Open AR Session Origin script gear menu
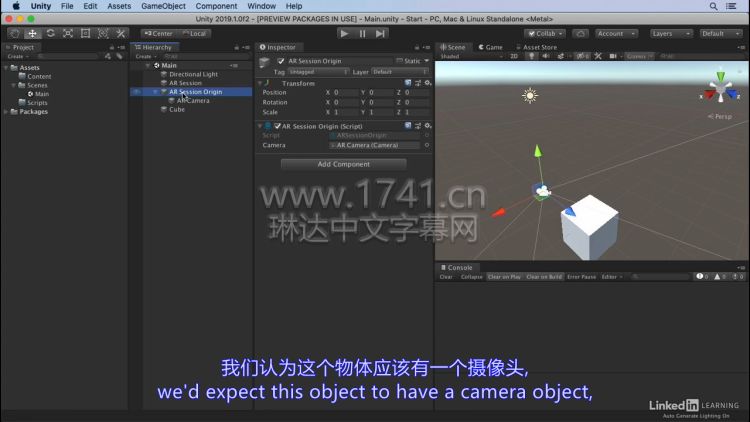Screen dimensions: 750x422 tap(428, 126)
